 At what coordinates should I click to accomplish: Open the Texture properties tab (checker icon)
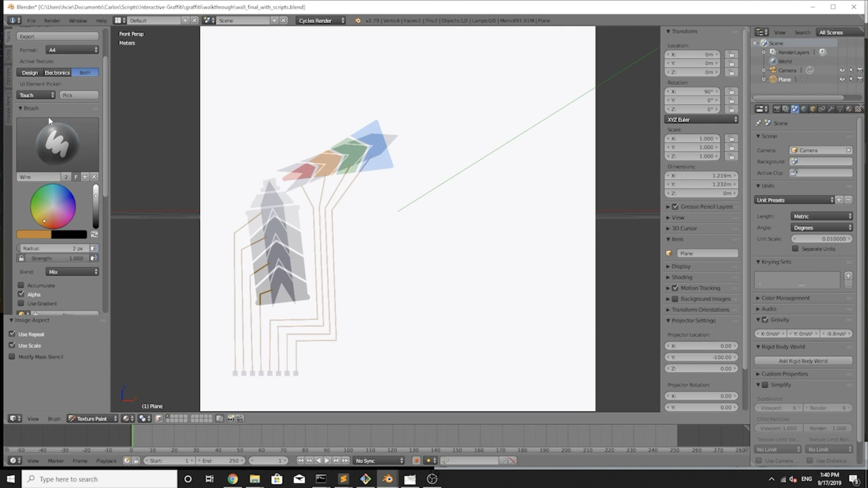[x=858, y=109]
